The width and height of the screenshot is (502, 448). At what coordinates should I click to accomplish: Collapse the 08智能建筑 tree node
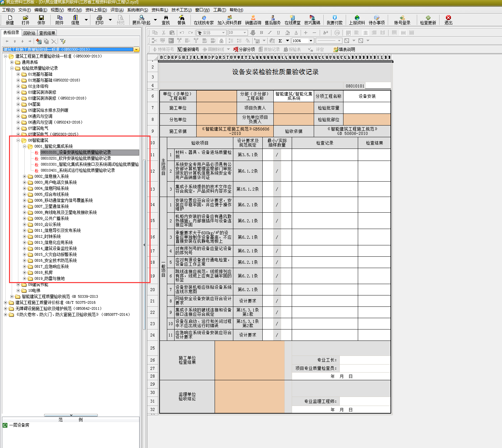click(18, 140)
